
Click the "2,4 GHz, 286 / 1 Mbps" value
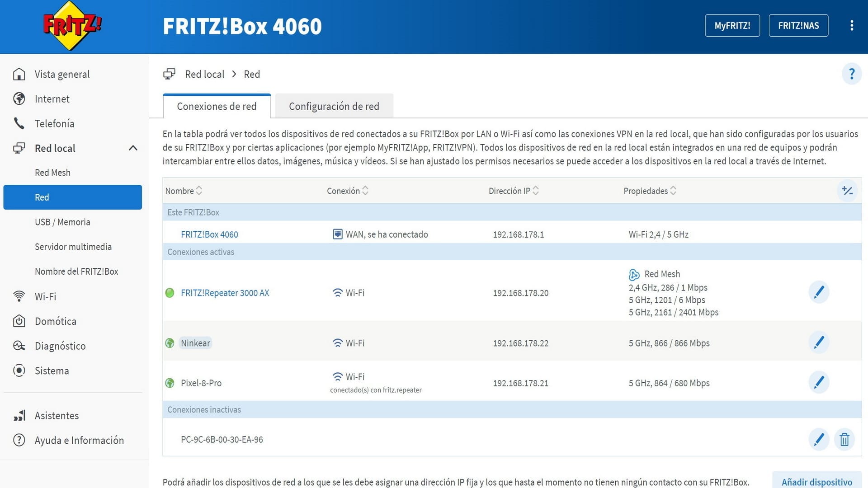point(668,287)
